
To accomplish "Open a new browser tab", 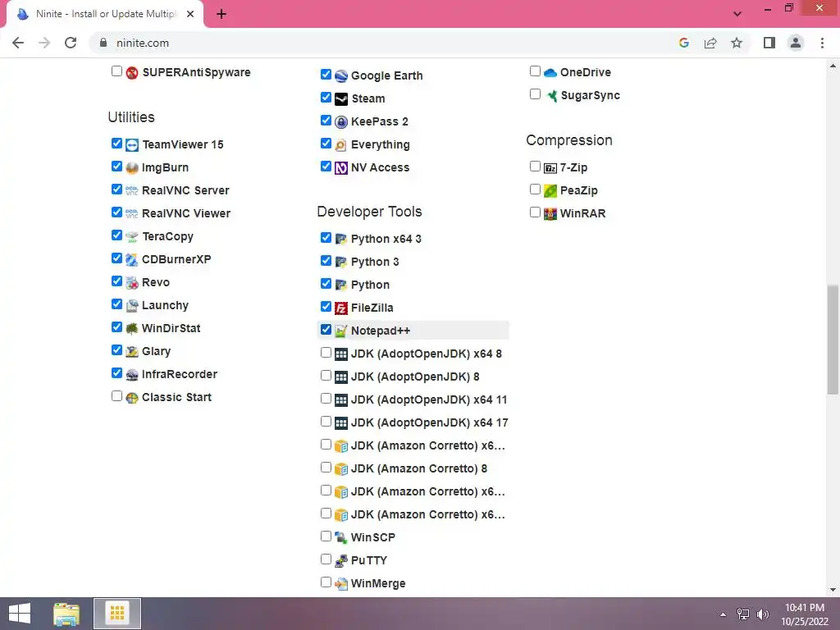I will (221, 14).
